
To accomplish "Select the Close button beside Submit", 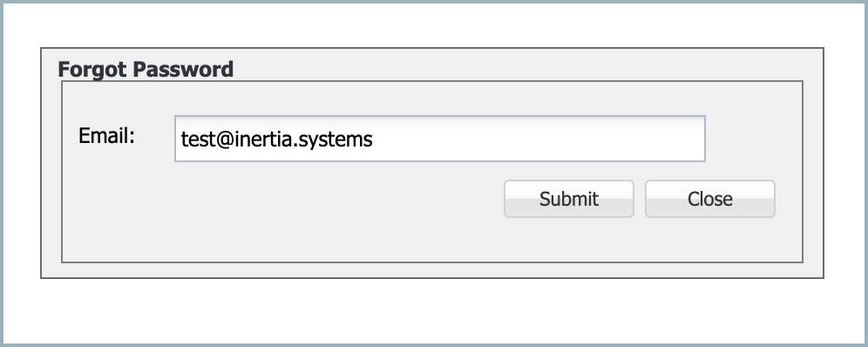I will [709, 199].
